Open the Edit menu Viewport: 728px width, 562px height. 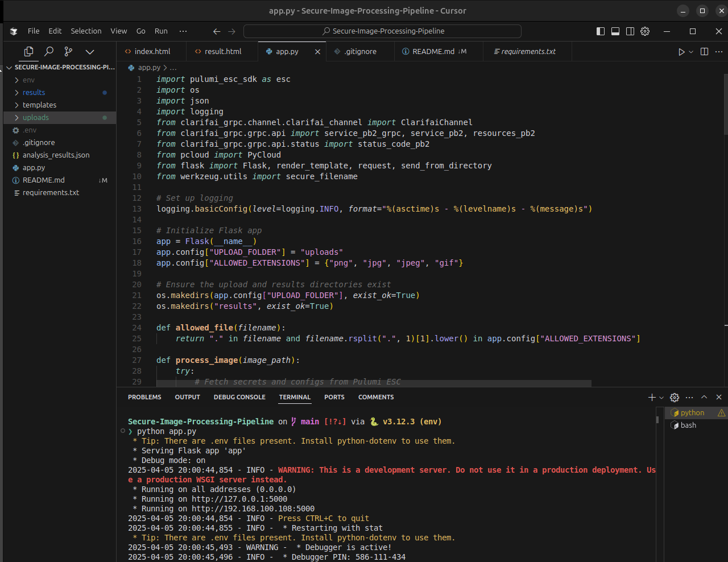pyautogui.click(x=55, y=31)
